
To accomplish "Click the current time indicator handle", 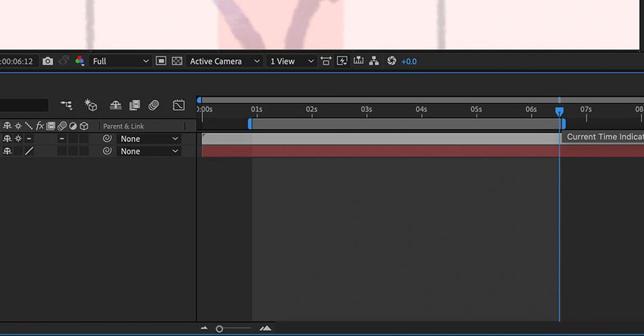I will coord(559,111).
